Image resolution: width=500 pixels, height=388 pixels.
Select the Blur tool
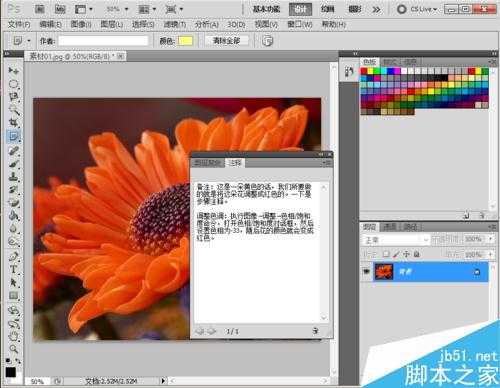[13, 229]
